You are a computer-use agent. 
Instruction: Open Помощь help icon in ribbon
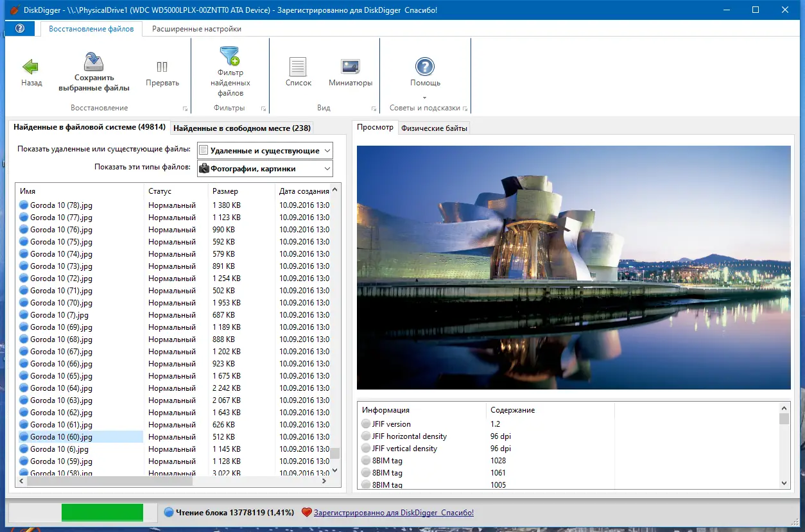point(425,67)
